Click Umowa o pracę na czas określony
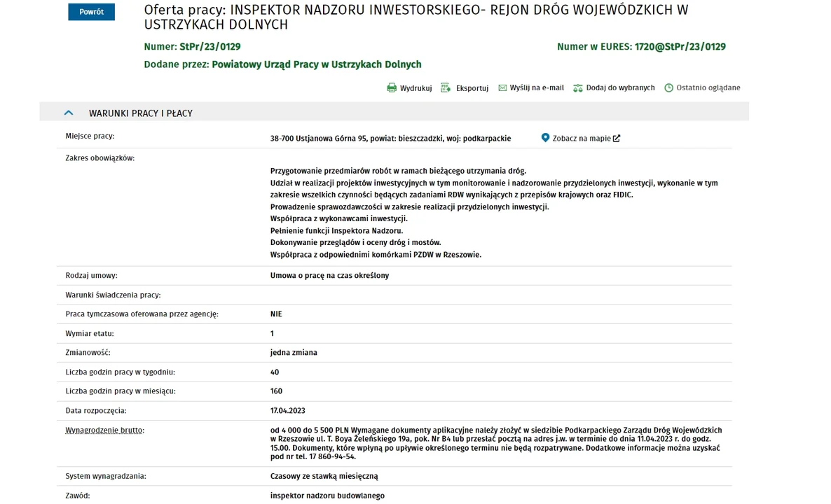 coord(329,275)
